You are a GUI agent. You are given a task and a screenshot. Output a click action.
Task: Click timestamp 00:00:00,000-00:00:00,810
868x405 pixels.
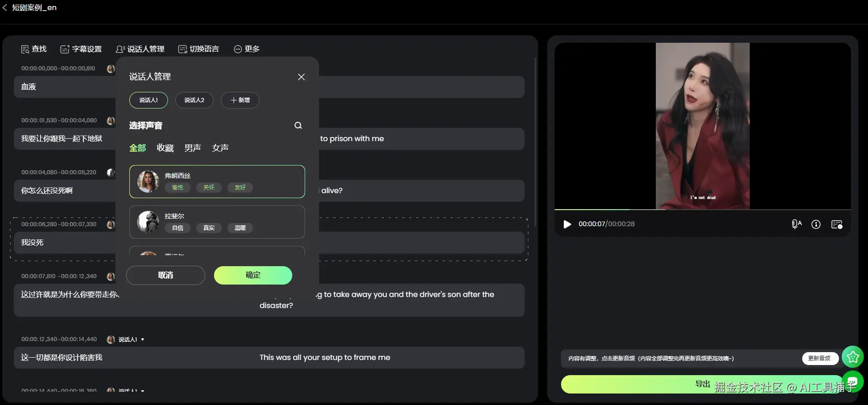58,68
